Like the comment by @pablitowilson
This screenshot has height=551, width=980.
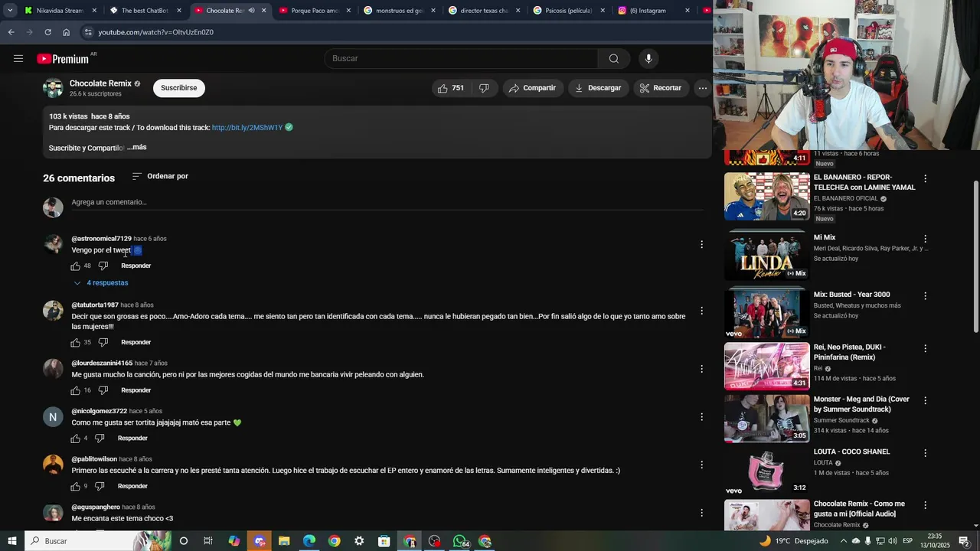click(75, 487)
